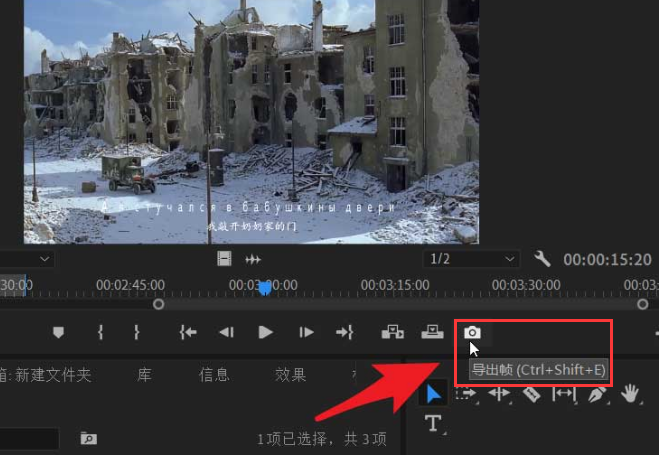This screenshot has height=455, width=659.
Task: Click the 00:03:30:00 ruler label
Action: (526, 285)
